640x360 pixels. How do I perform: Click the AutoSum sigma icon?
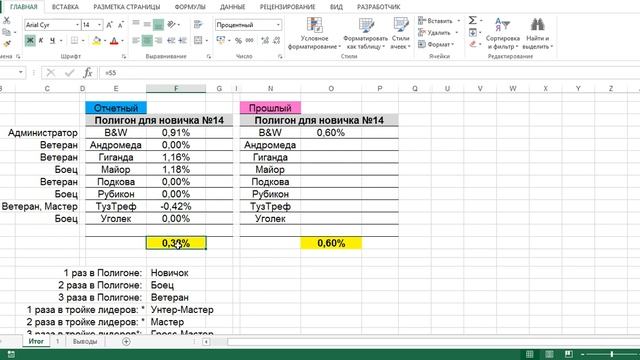pos(473,20)
